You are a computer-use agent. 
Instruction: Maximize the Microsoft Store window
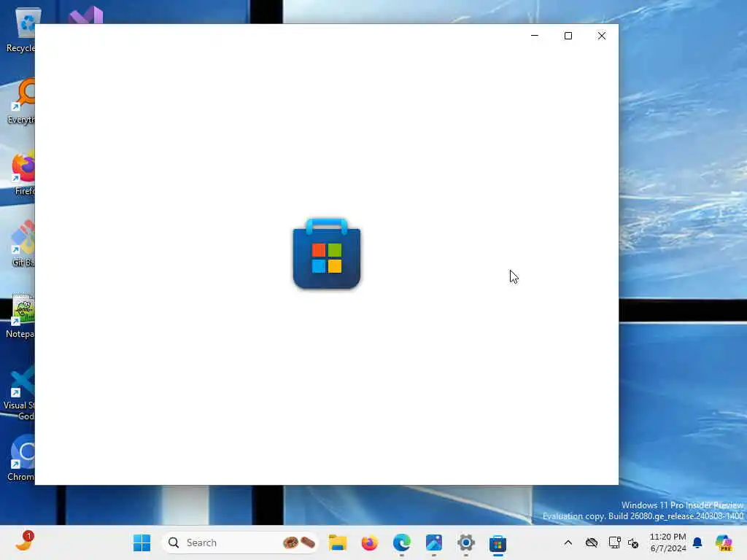(568, 36)
